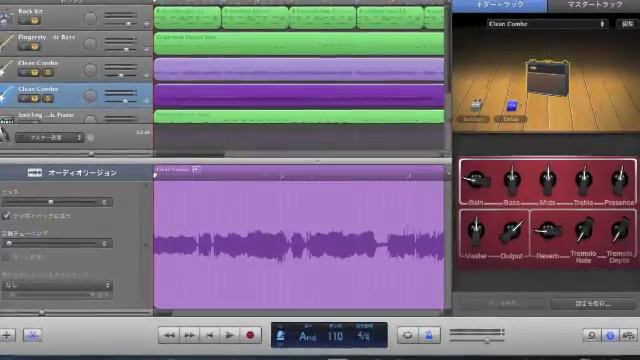Screen dimensions: 640x360
Task: Toggle monitoring on the selected Clean Combo track
Action: (47, 98)
